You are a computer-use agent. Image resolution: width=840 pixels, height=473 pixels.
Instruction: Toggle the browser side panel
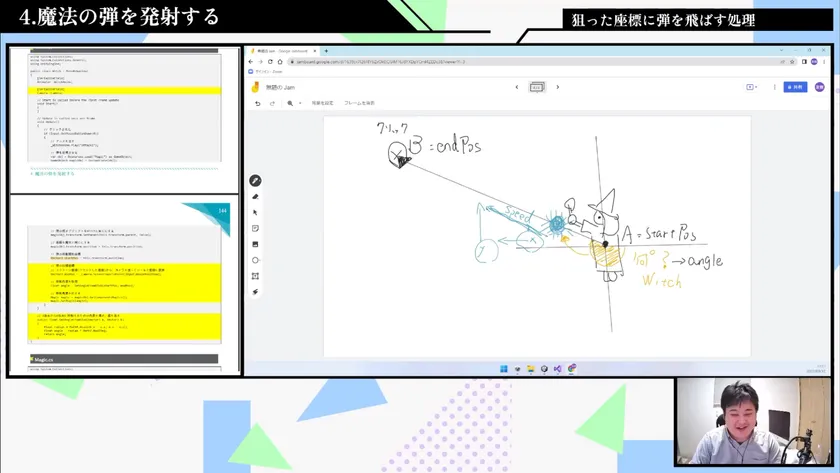pos(804,62)
